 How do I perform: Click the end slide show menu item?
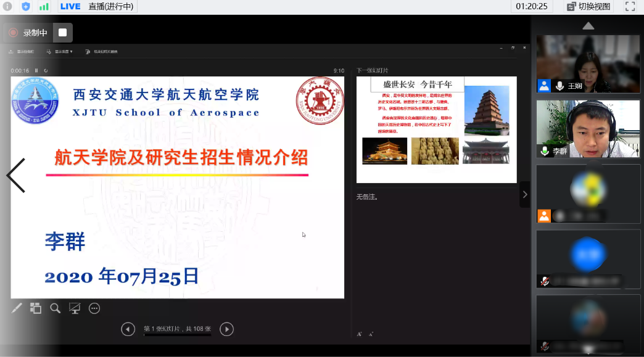coord(102,52)
